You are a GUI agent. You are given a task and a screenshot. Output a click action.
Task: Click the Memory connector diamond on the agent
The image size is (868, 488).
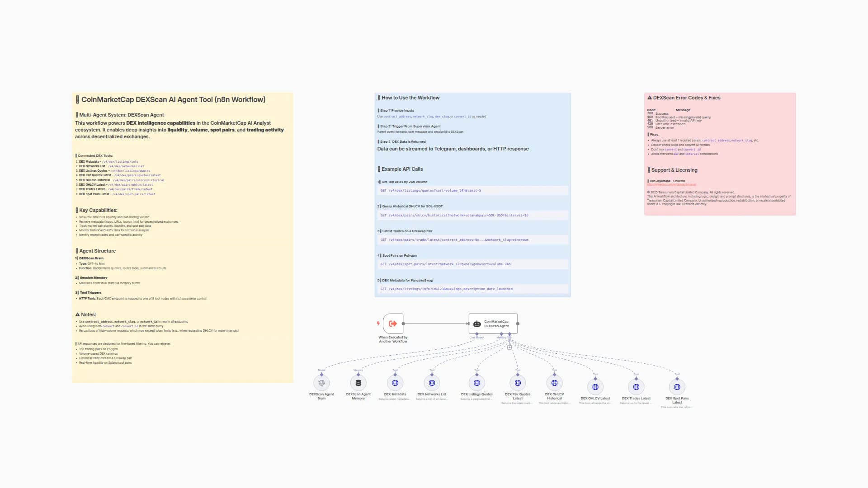(x=501, y=334)
